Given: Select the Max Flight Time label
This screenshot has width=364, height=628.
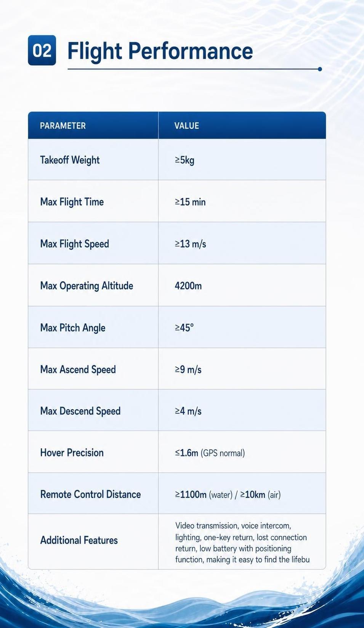Looking at the screenshot, I should pos(72,202).
